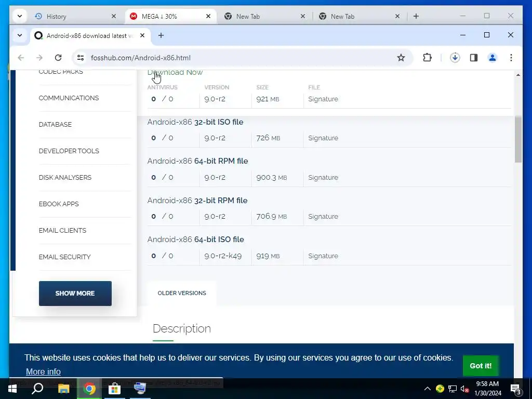532x399 pixels.
Task: Reload the fosshub page
Action: point(58,58)
